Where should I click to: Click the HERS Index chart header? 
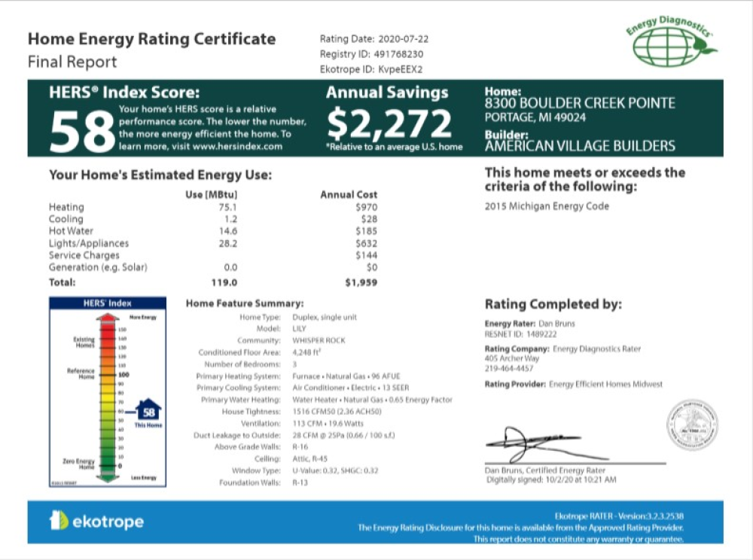coord(107,303)
